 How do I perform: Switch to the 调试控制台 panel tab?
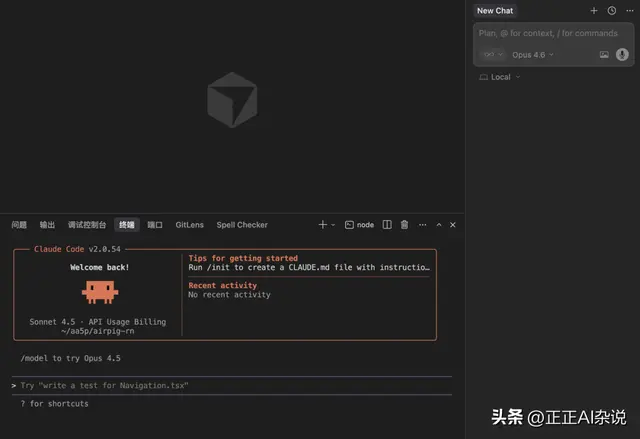[x=87, y=225]
